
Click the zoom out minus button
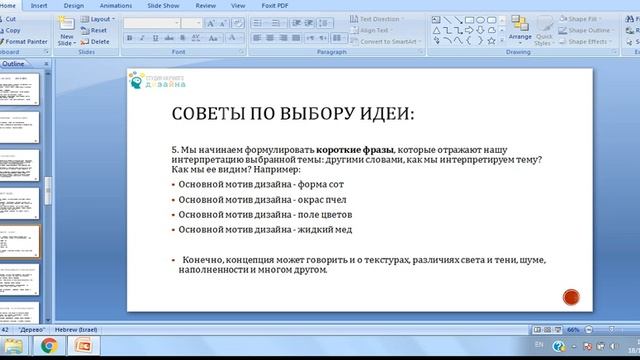(x=589, y=330)
